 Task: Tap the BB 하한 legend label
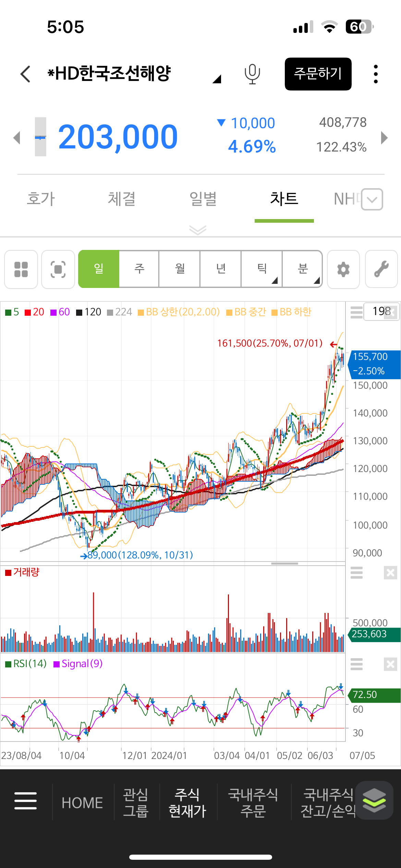pyautogui.click(x=291, y=312)
